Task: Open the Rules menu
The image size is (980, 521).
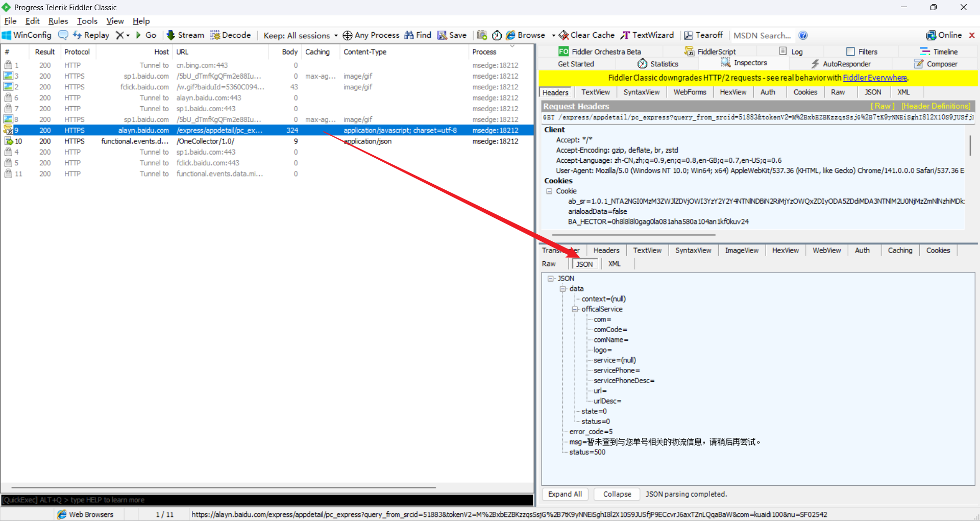Action: [x=58, y=21]
